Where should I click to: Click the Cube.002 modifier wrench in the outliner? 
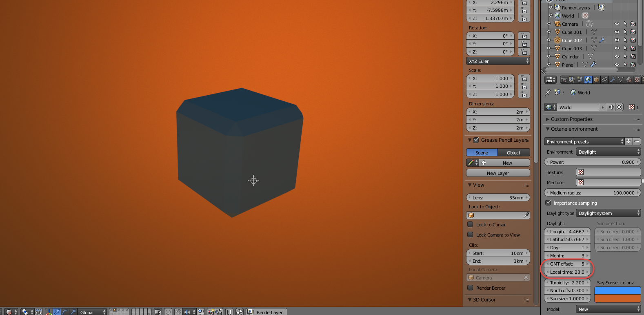point(602,40)
